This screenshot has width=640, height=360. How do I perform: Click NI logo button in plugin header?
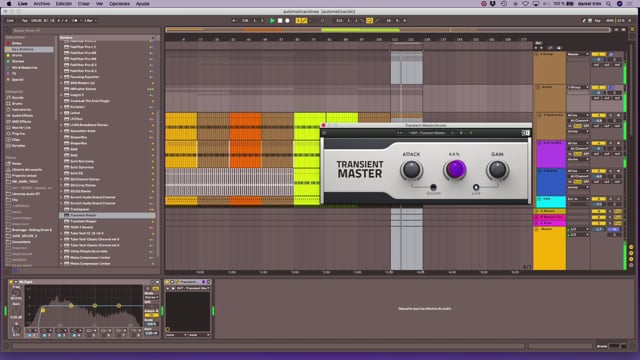[x=526, y=133]
